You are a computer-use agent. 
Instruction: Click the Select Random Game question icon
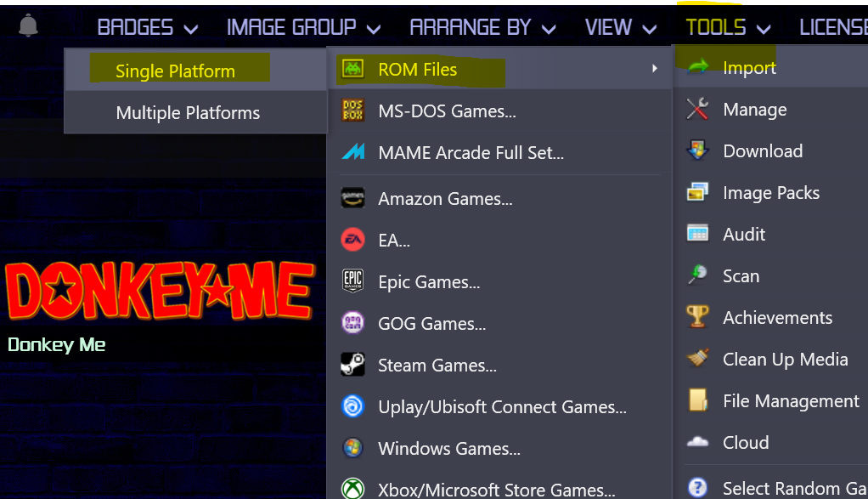pos(697,487)
